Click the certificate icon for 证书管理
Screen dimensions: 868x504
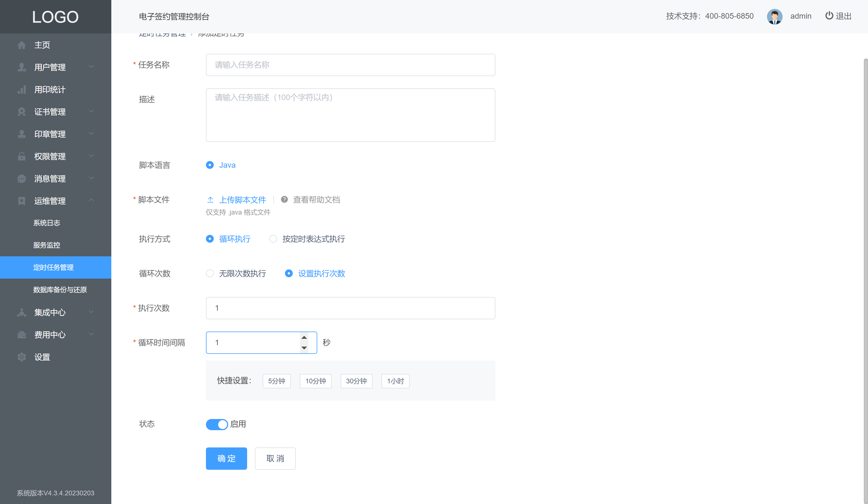22,112
